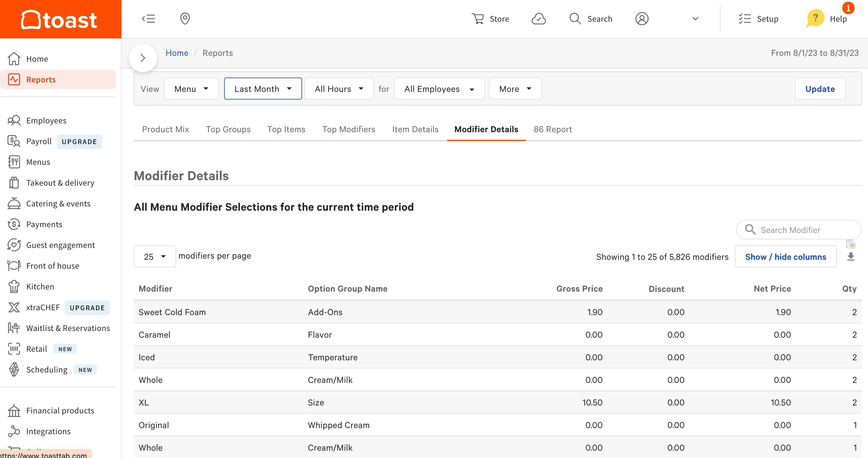Switch to the Product Mix tab
868x458 pixels.
click(x=166, y=129)
